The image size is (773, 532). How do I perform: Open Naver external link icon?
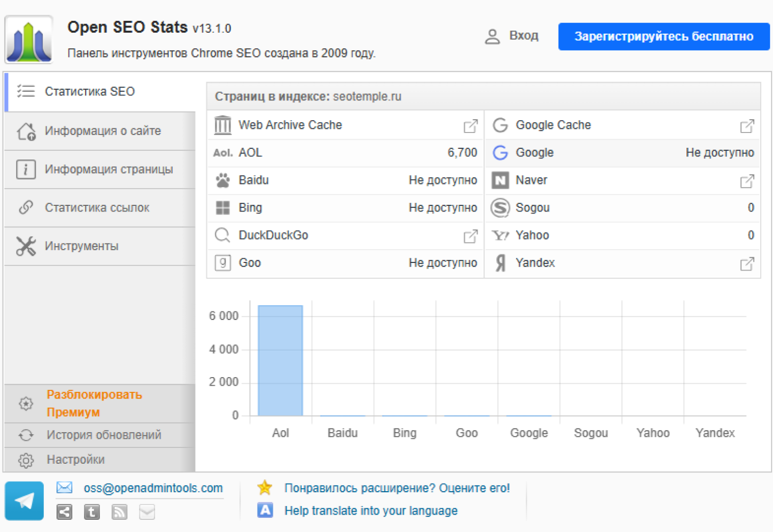click(x=747, y=181)
